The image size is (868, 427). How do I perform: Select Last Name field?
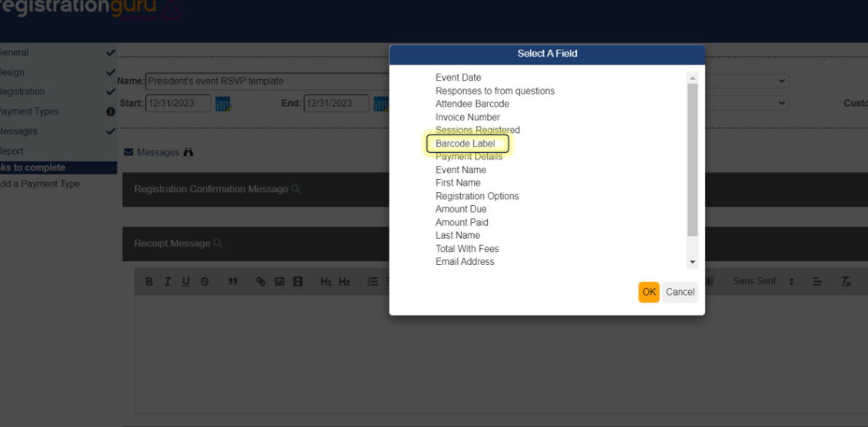click(x=458, y=236)
